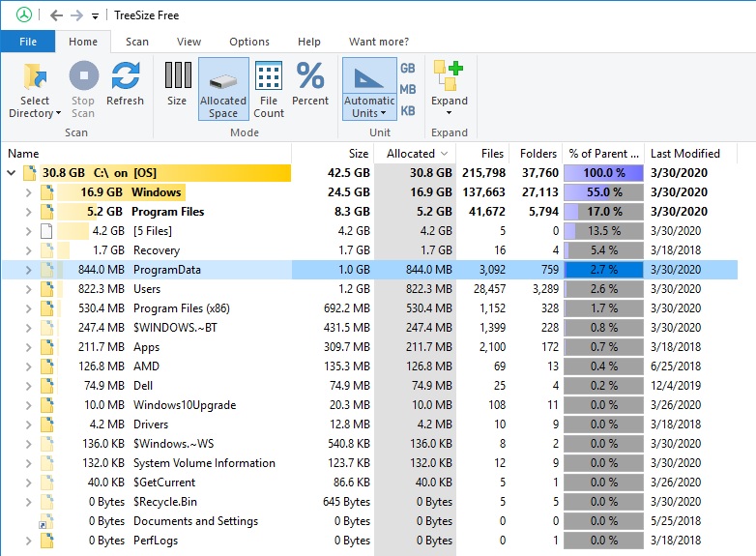
Task: Click the System Volume Information folder icon
Action: coord(46,463)
